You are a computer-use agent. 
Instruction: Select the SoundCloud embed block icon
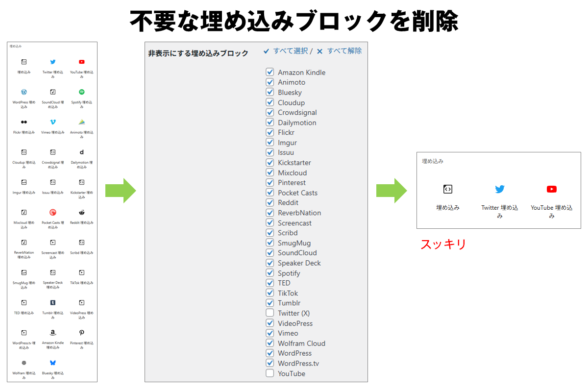53,92
